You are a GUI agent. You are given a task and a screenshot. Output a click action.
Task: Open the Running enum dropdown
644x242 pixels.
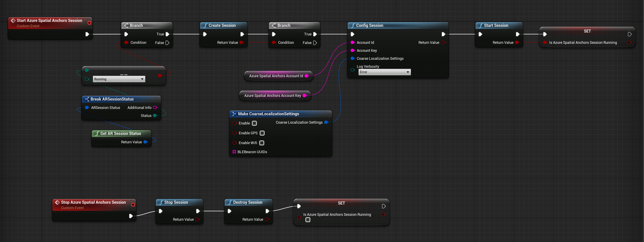pos(119,79)
